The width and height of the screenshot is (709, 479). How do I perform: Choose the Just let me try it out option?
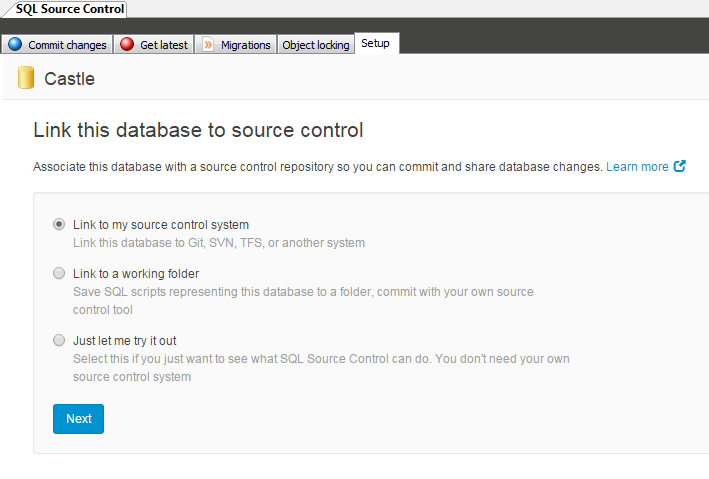59,340
